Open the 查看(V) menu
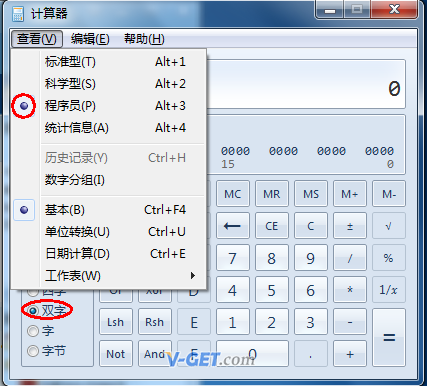The height and width of the screenshot is (386, 427). [x=37, y=39]
